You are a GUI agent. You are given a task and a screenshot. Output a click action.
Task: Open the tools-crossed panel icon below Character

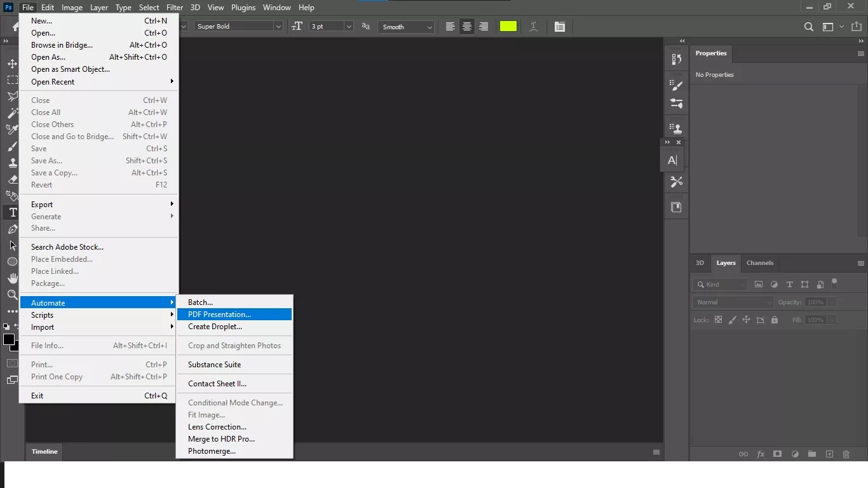(676, 182)
